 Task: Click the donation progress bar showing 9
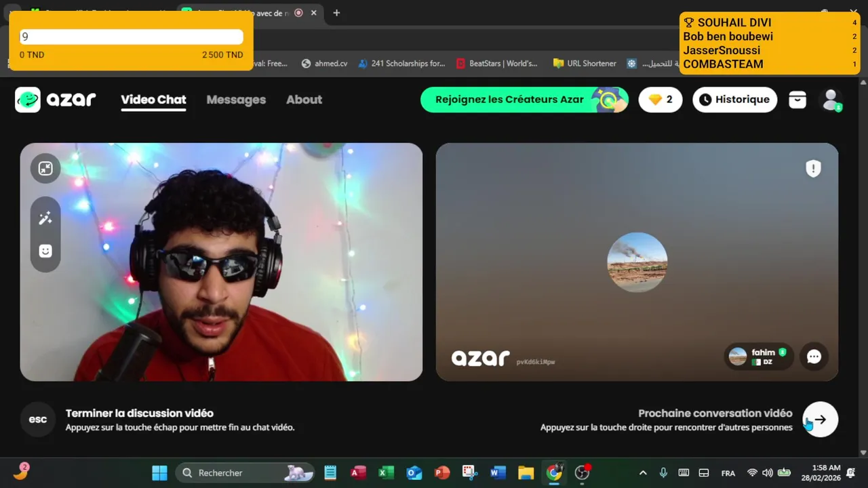[131, 37]
